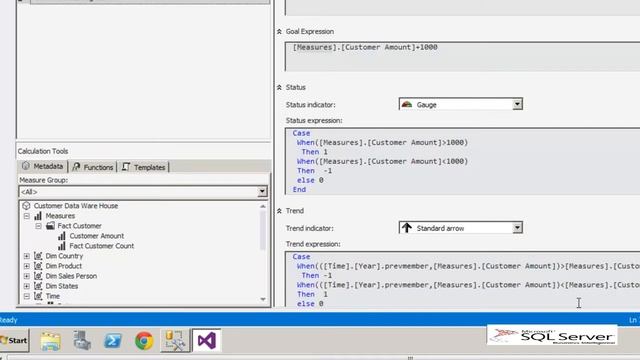Click the Dim Country dimension icon
640x360 pixels.
pos(38,256)
